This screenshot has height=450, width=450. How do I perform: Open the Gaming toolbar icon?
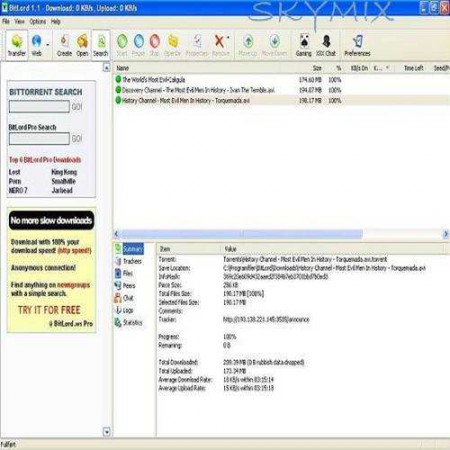click(304, 45)
